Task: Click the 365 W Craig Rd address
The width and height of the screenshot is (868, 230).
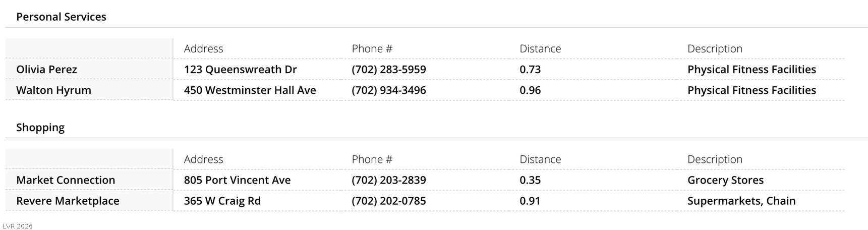Action: [x=222, y=201]
